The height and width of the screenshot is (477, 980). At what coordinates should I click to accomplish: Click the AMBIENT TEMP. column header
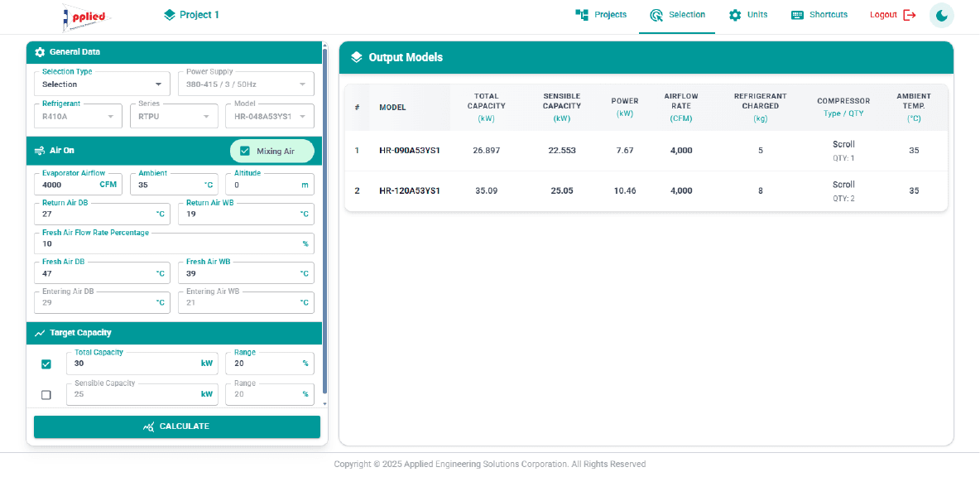click(914, 107)
